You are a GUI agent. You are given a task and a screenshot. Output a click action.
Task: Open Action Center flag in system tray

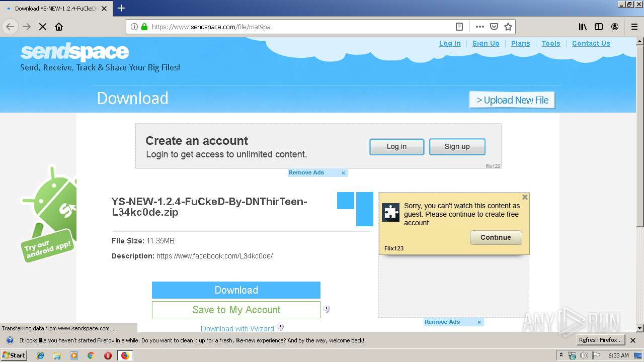click(596, 355)
